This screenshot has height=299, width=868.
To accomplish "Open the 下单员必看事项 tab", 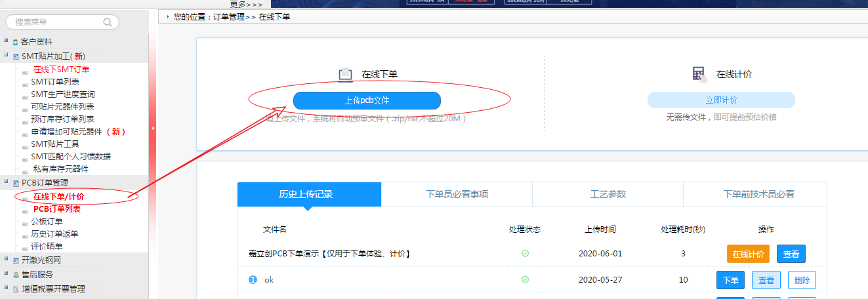I will coord(457,194).
